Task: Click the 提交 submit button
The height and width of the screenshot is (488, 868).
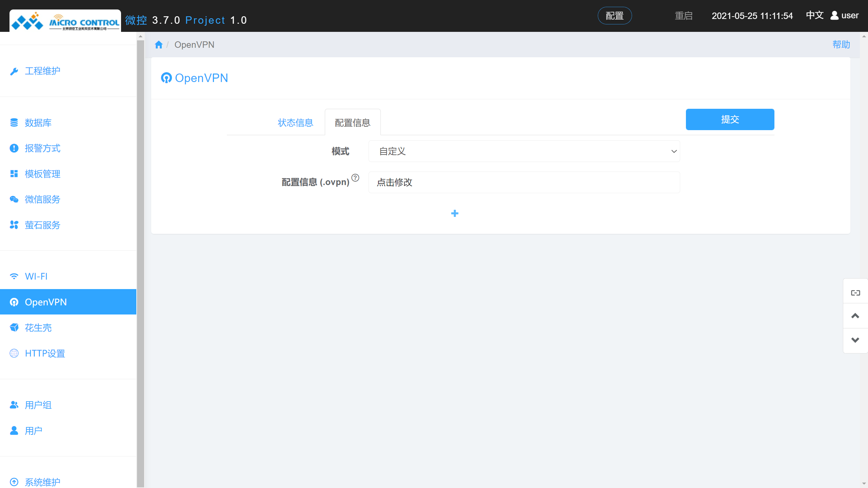Action: coord(730,119)
